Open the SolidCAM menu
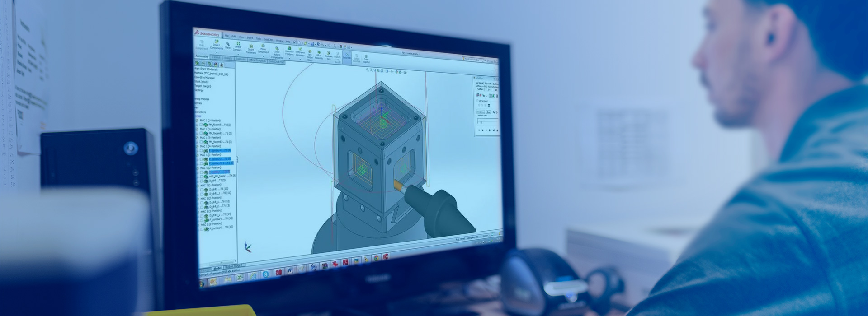Viewport: 868px width, 316px height. pyautogui.click(x=269, y=39)
